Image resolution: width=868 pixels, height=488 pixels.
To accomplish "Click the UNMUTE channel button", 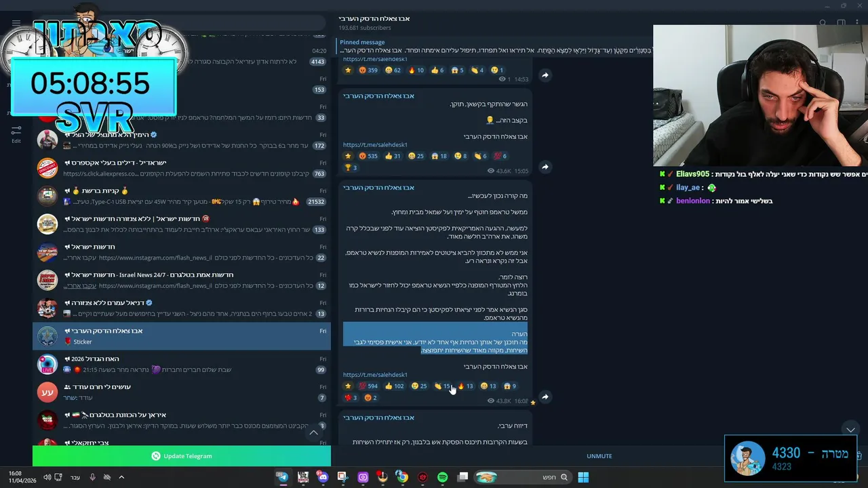I will click(599, 456).
